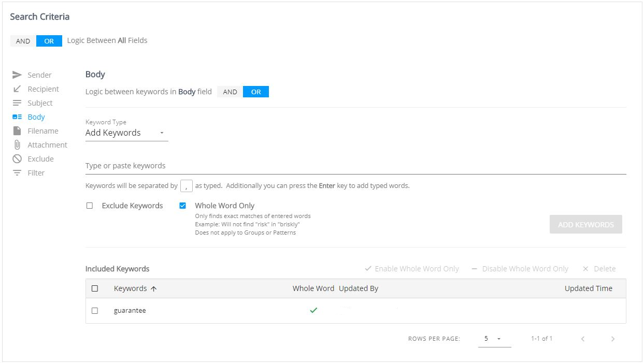Check the Exclude Keywords checkbox

(x=90, y=206)
